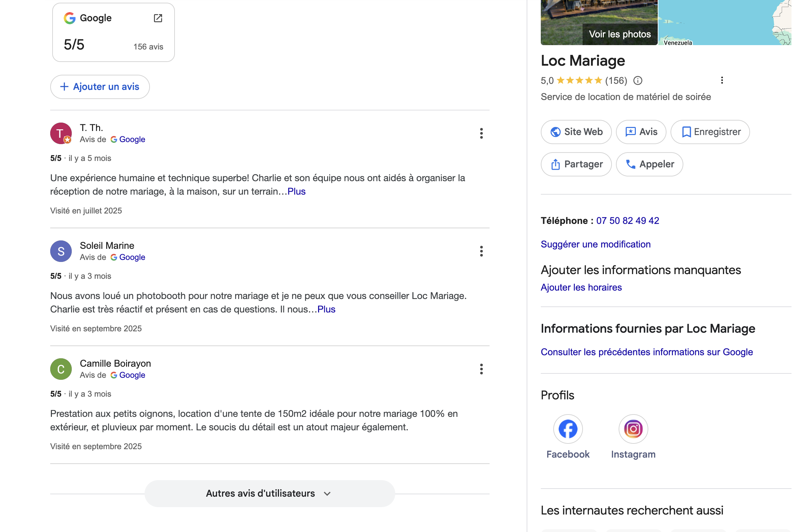The height and width of the screenshot is (532, 808).
Task: Open Suggérer une modification link
Action: pyautogui.click(x=595, y=244)
